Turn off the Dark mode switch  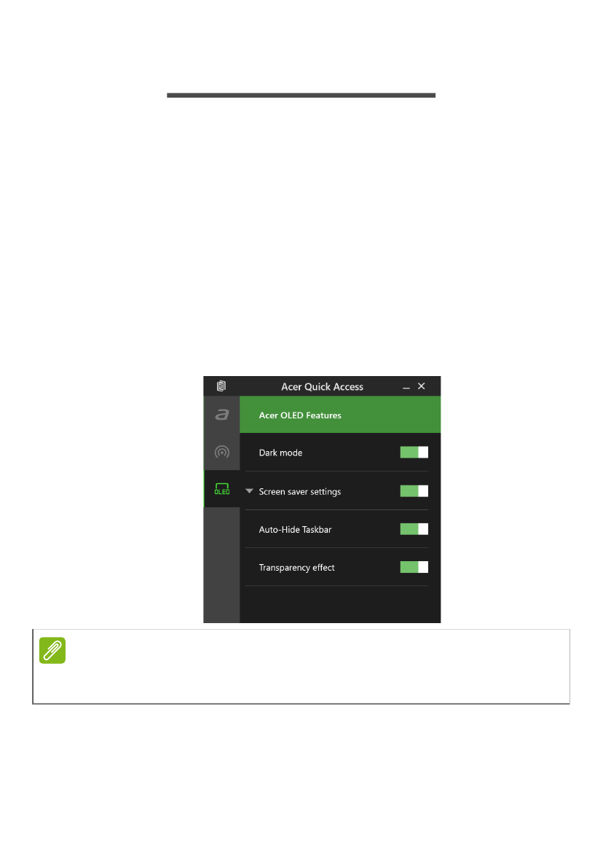(414, 453)
